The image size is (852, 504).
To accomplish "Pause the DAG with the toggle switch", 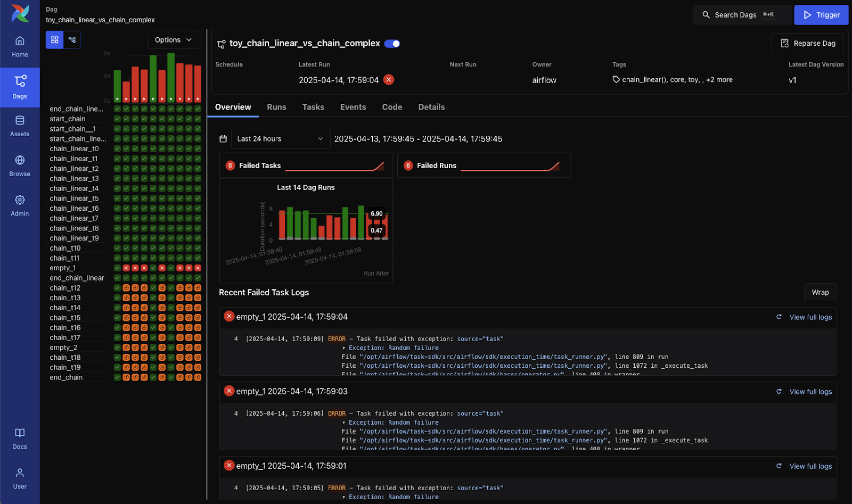I will 392,44.
